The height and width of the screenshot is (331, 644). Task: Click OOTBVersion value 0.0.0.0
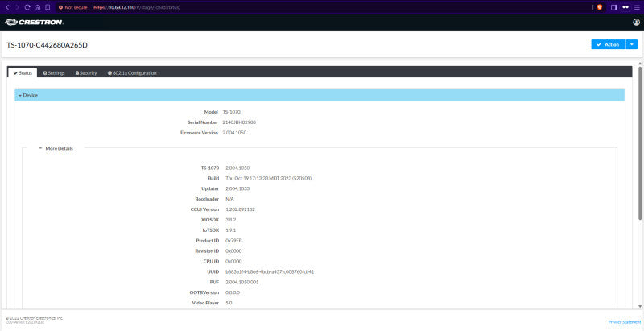pyautogui.click(x=233, y=293)
